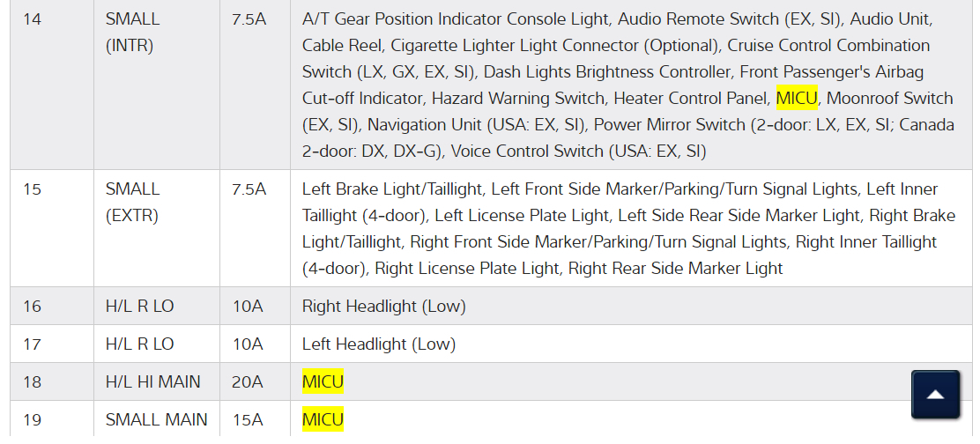Screen dimensions: 980x444
Task: Click the SMALL MAIN fuse label
Action: click(156, 419)
